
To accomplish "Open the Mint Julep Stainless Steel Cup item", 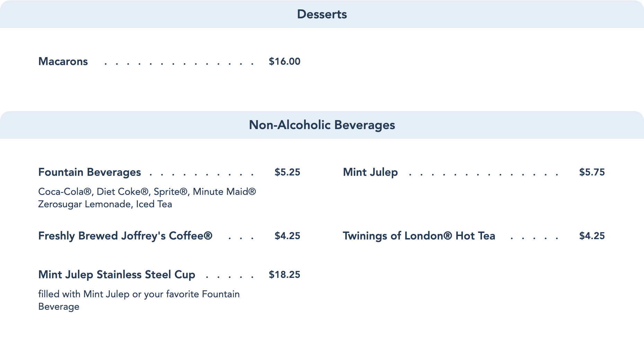I will pyautogui.click(x=117, y=274).
